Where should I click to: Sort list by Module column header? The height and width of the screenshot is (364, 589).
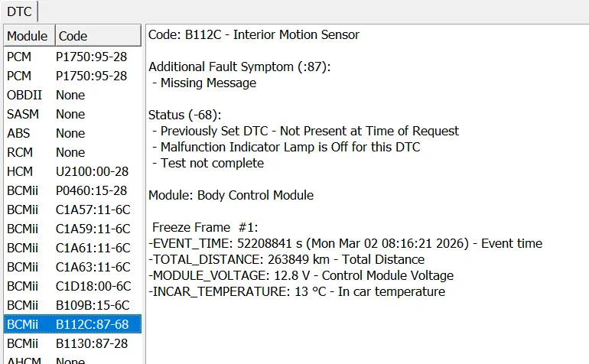28,36
